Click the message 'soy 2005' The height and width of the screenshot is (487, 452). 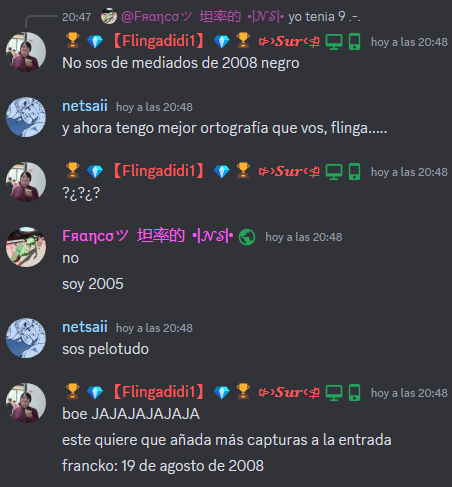(93, 284)
